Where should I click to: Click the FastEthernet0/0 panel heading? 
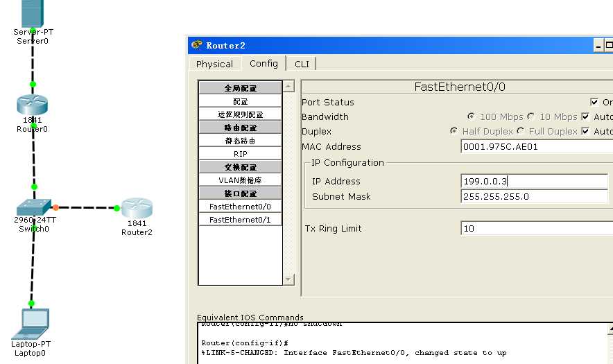pos(459,87)
